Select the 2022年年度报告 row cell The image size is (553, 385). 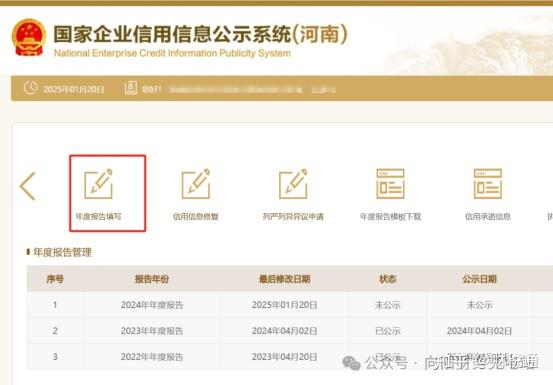coord(152,357)
